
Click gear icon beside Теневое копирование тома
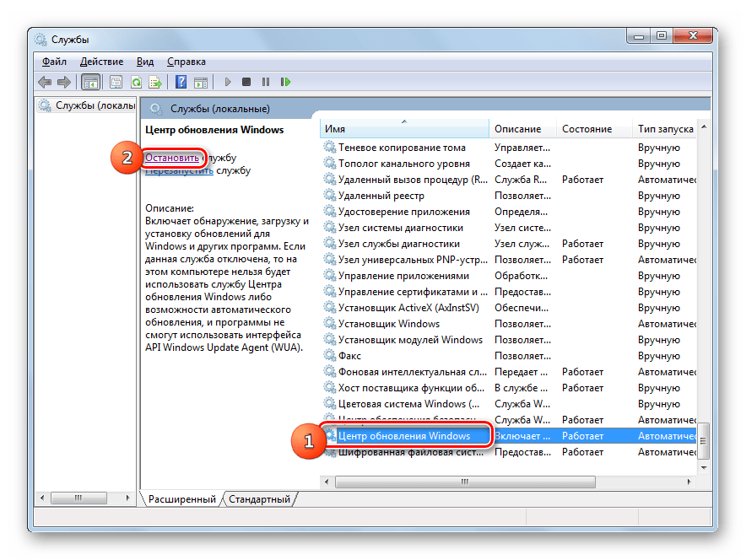click(x=329, y=147)
